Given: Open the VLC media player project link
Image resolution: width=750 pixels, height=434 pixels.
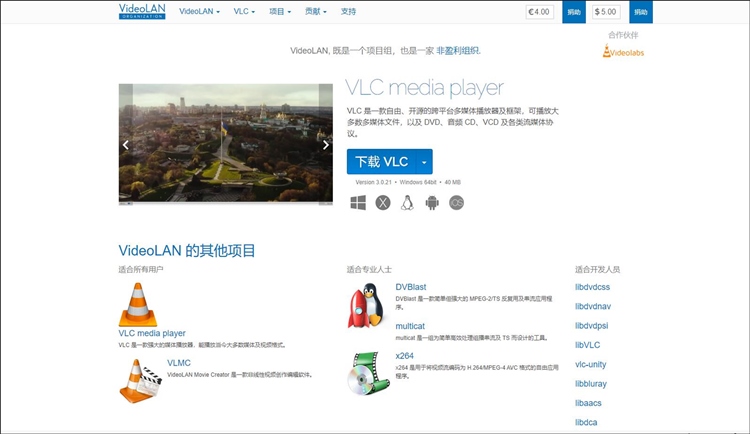Looking at the screenshot, I should (152, 333).
